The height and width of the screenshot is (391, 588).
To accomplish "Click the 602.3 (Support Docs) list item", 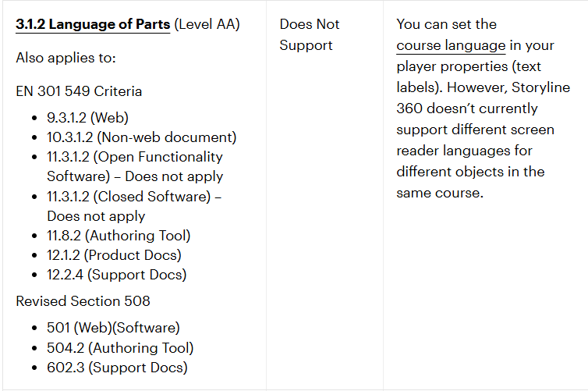I will [117, 367].
